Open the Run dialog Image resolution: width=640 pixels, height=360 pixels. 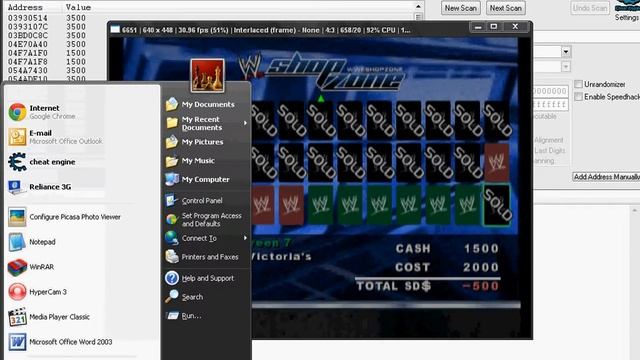[183, 316]
